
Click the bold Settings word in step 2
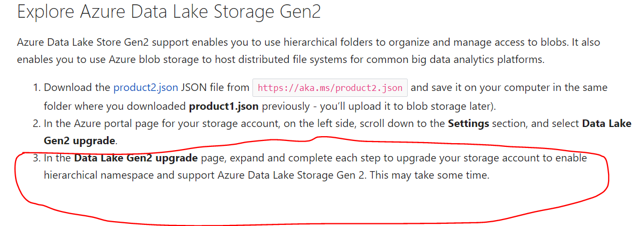click(x=468, y=124)
